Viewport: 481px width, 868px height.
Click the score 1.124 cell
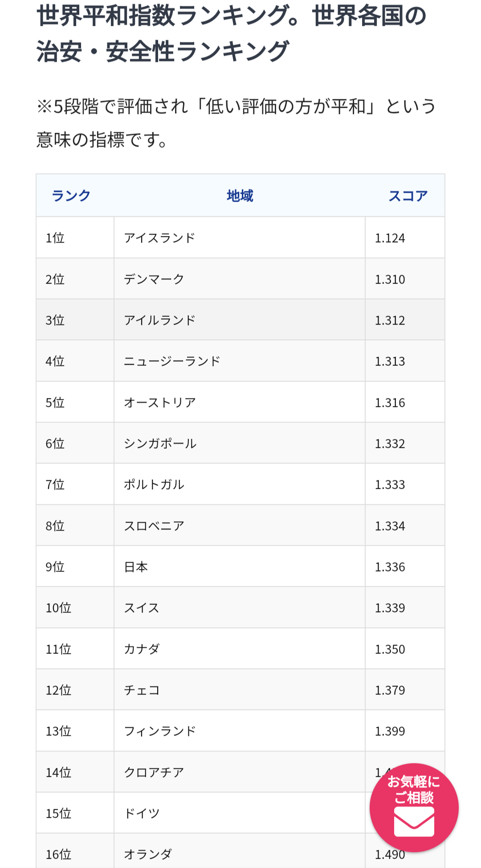[390, 238]
